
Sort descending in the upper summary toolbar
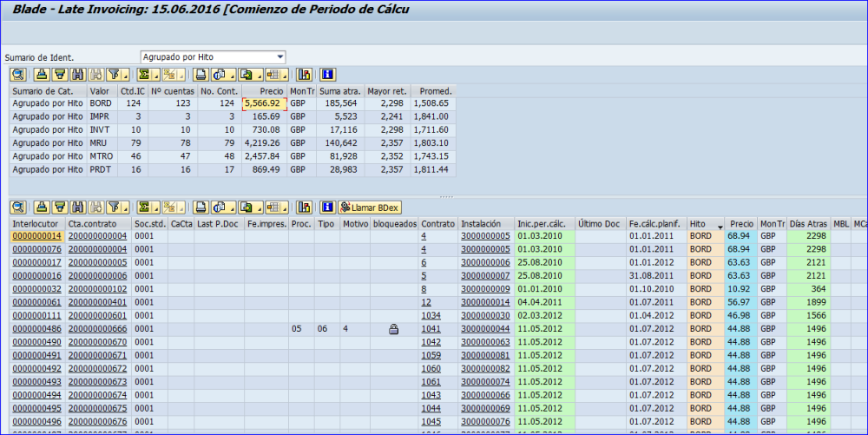60,75
